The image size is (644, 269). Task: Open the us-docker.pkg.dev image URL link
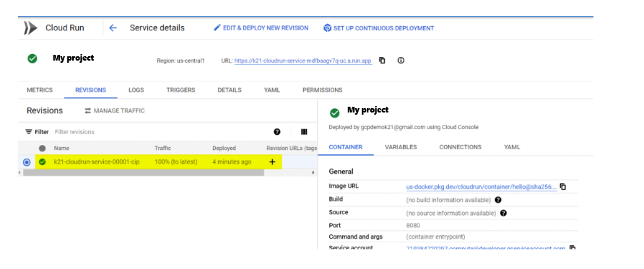coord(482,187)
